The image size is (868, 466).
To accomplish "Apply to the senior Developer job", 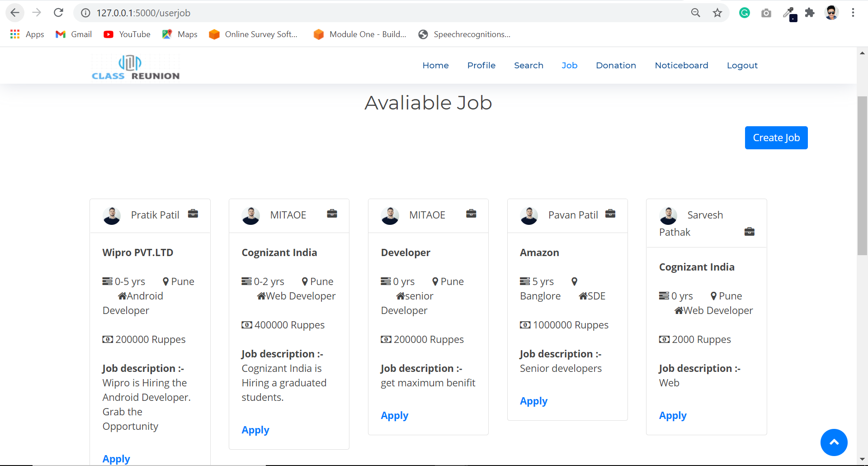I will 395,416.
